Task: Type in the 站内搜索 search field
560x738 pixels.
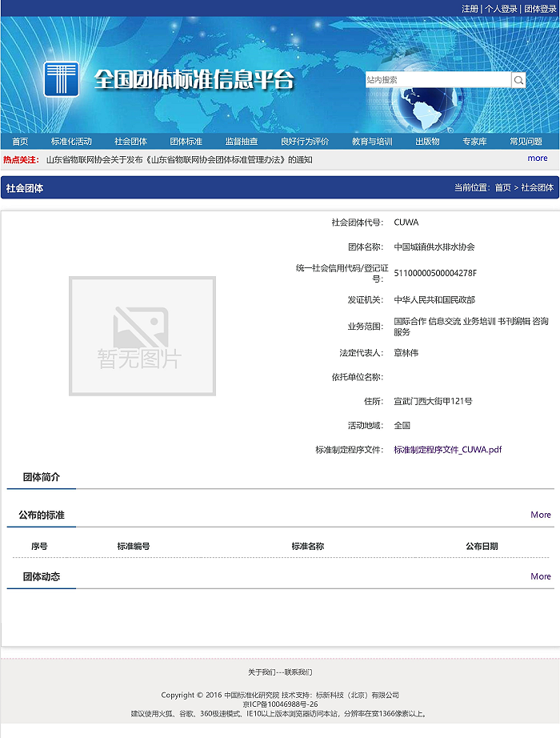Action: click(x=437, y=80)
